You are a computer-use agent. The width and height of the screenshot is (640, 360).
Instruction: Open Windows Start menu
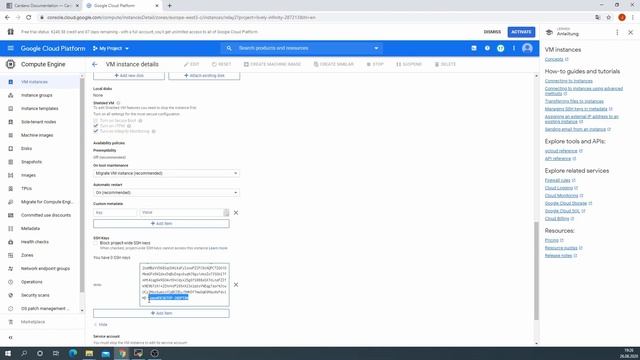pyautogui.click(x=8, y=353)
